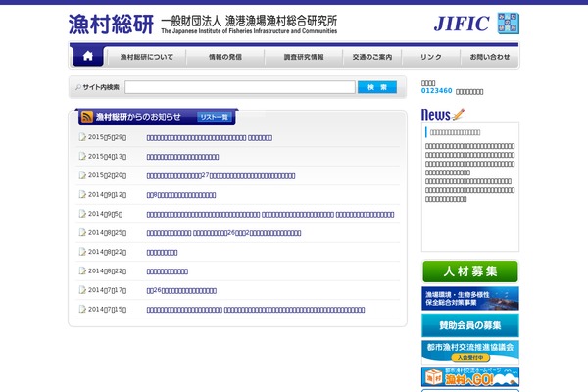Open the 漁村総研について menu
The height and width of the screenshot is (392, 588).
coord(147,57)
